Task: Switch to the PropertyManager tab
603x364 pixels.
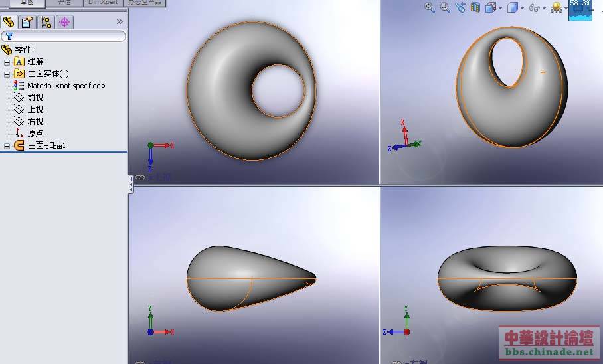Action: click(x=27, y=22)
